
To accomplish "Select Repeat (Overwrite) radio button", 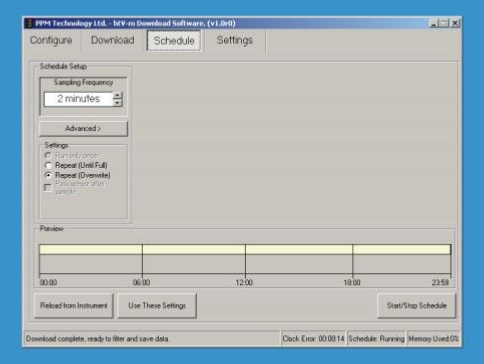I will (48, 175).
